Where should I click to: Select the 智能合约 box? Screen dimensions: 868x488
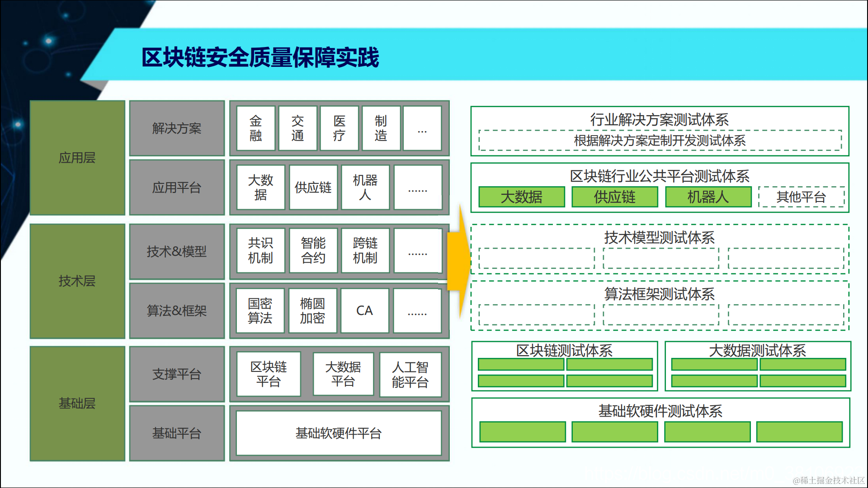click(313, 250)
